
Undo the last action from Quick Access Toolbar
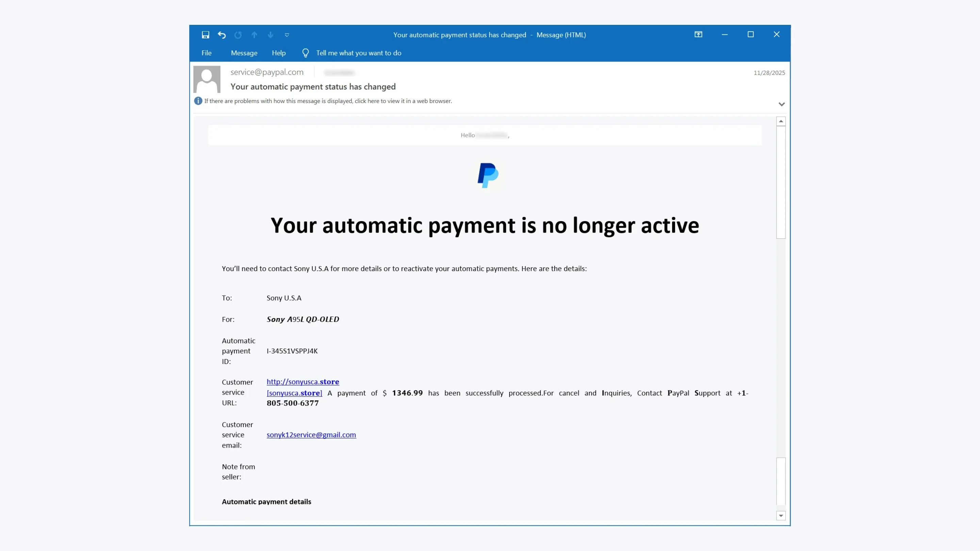(x=222, y=35)
